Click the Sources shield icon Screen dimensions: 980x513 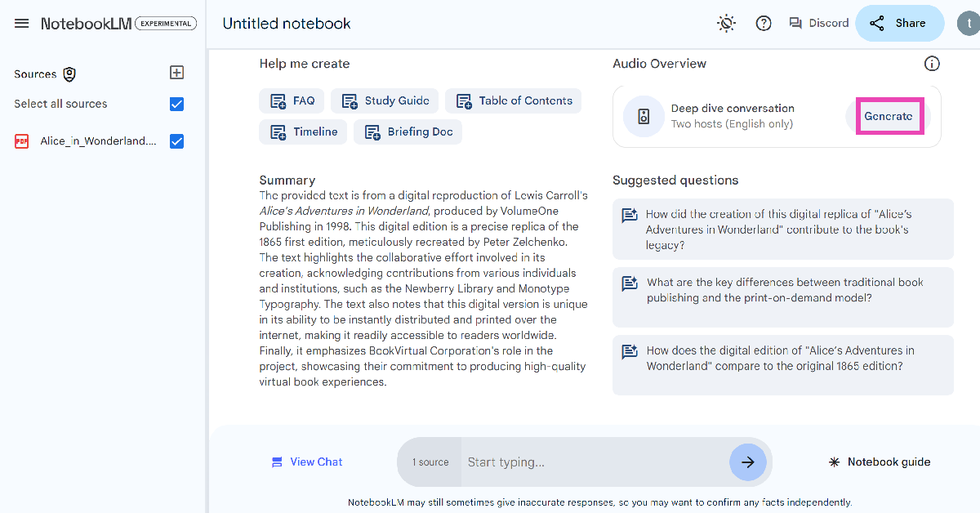[x=69, y=74]
